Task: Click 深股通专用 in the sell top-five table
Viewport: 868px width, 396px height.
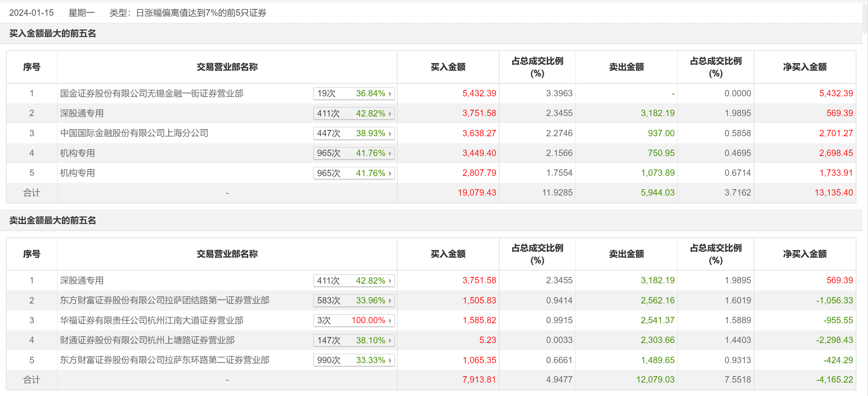Action: 82,281
